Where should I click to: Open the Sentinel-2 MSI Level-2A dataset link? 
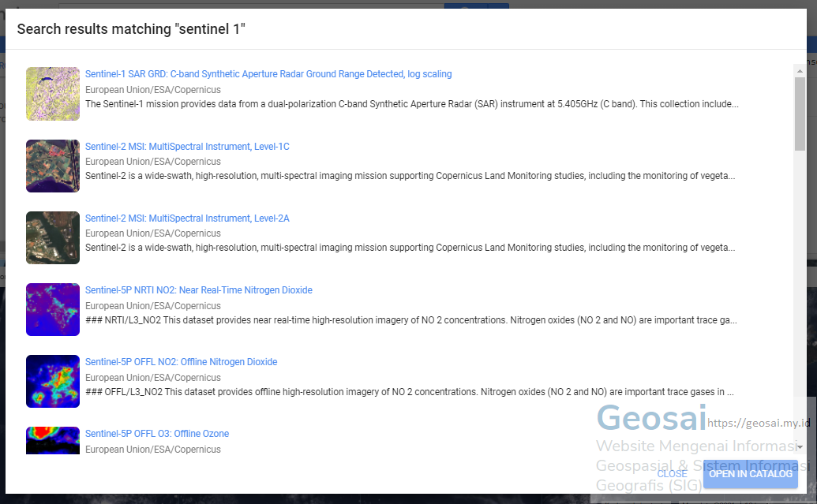tap(187, 218)
